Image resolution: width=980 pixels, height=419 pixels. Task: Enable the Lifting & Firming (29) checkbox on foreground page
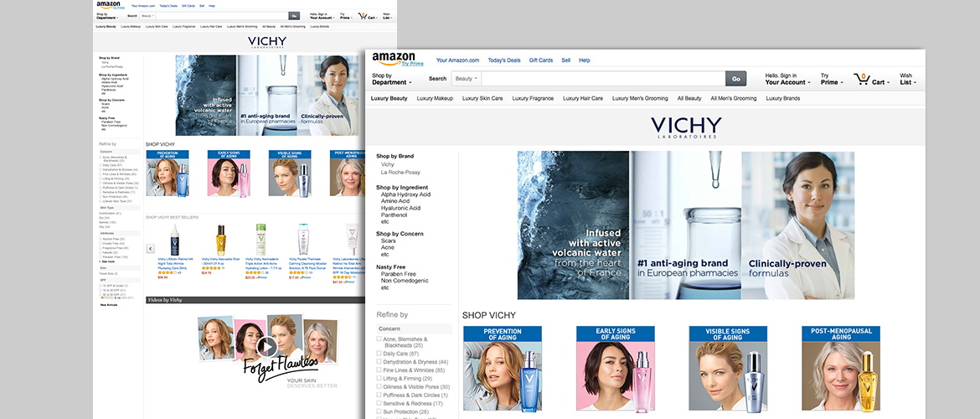(379, 378)
